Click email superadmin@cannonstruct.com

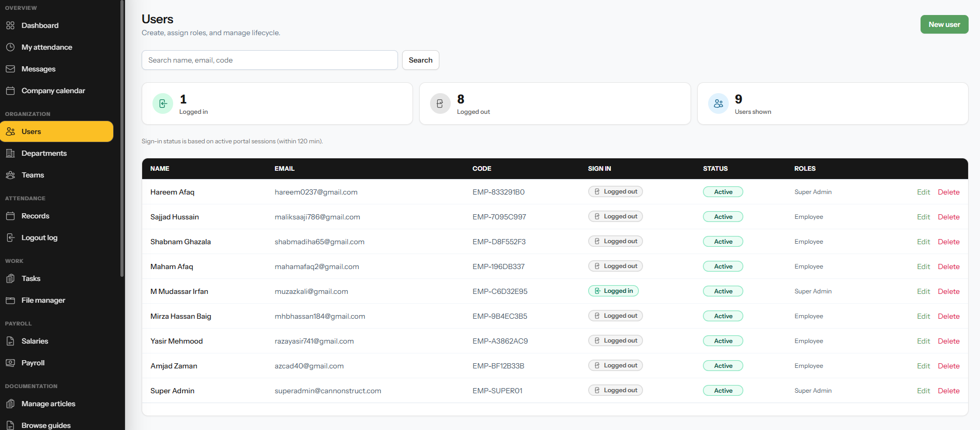pos(328,391)
